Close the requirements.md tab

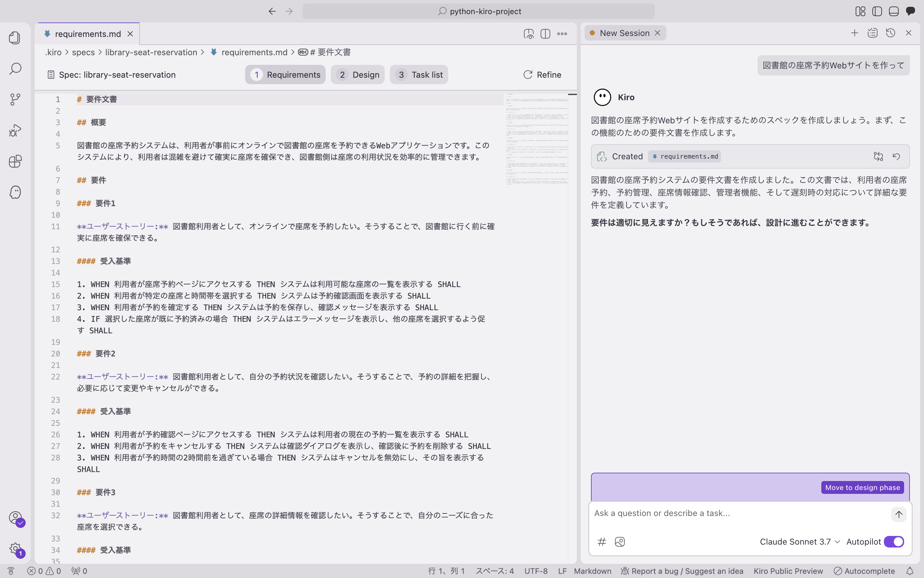pos(130,34)
